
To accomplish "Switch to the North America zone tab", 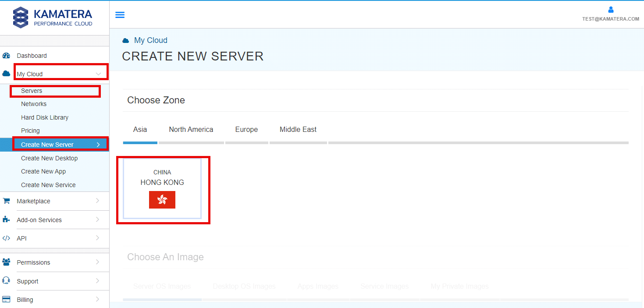I will pyautogui.click(x=191, y=129).
